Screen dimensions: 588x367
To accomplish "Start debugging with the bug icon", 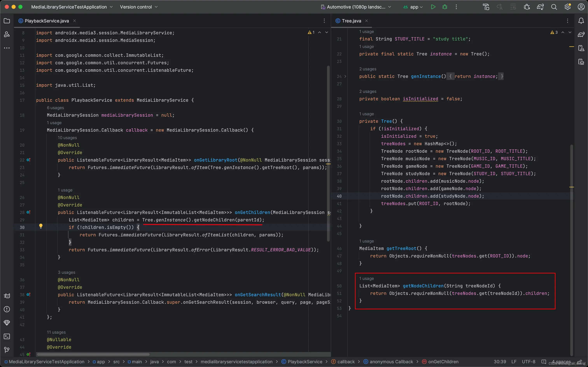I will (x=444, y=7).
